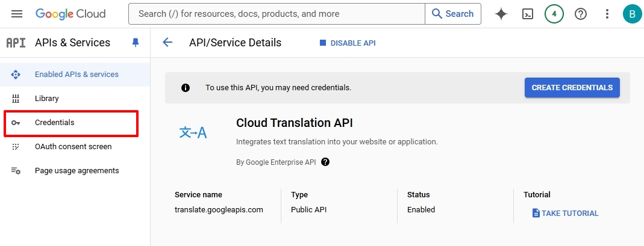Click the Page usage agreements icon
Screen dimensions: 644x246
[x=16, y=171]
